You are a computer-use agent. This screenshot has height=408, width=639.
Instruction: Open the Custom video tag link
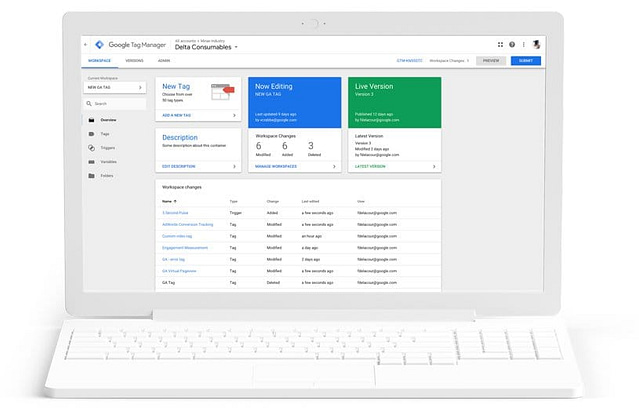[177, 236]
